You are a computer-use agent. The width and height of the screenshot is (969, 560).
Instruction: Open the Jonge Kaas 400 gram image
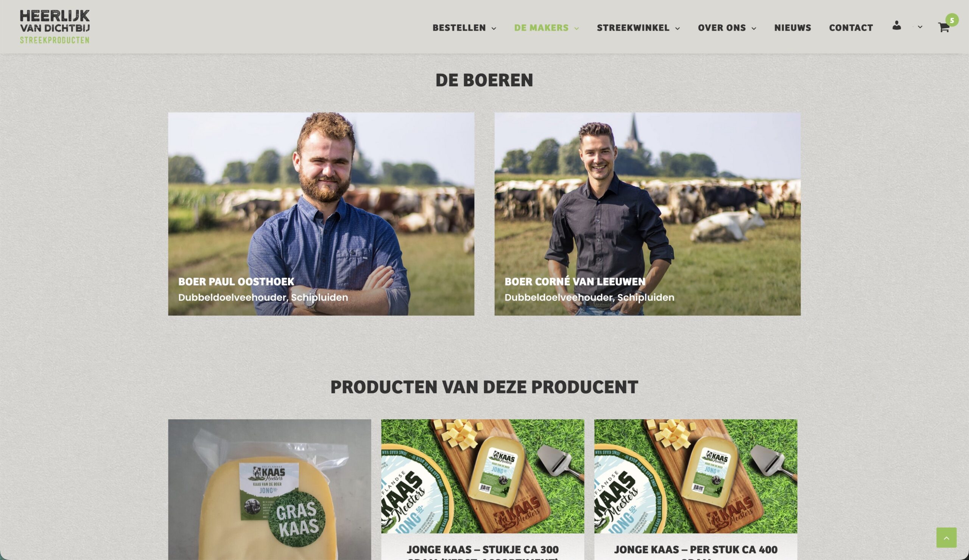click(696, 476)
